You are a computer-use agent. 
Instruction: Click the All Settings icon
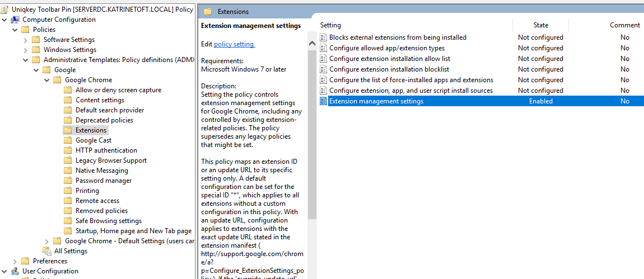pos(47,251)
